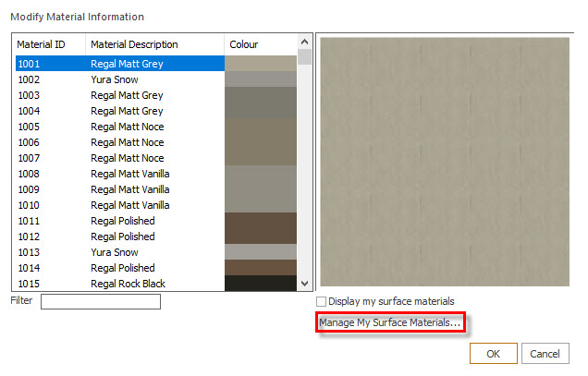The height and width of the screenshot is (376, 588).
Task: Sort by Material ID column header
Action: 41,44
